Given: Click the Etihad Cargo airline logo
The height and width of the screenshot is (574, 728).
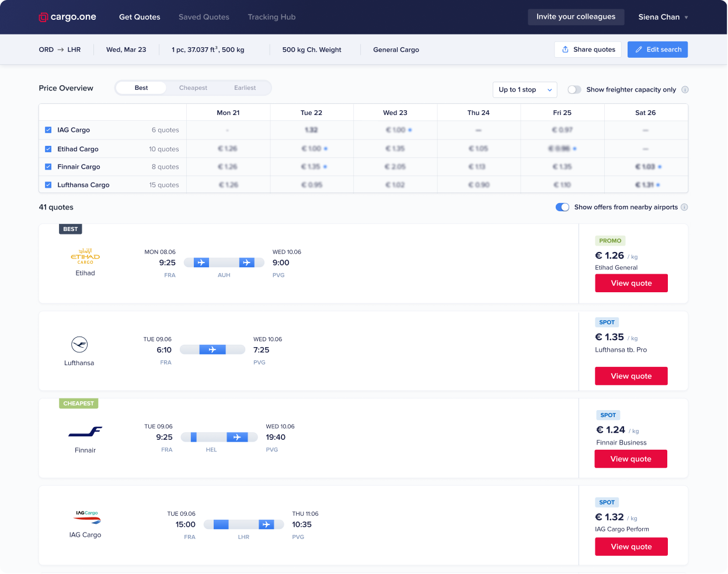Looking at the screenshot, I should [x=85, y=255].
